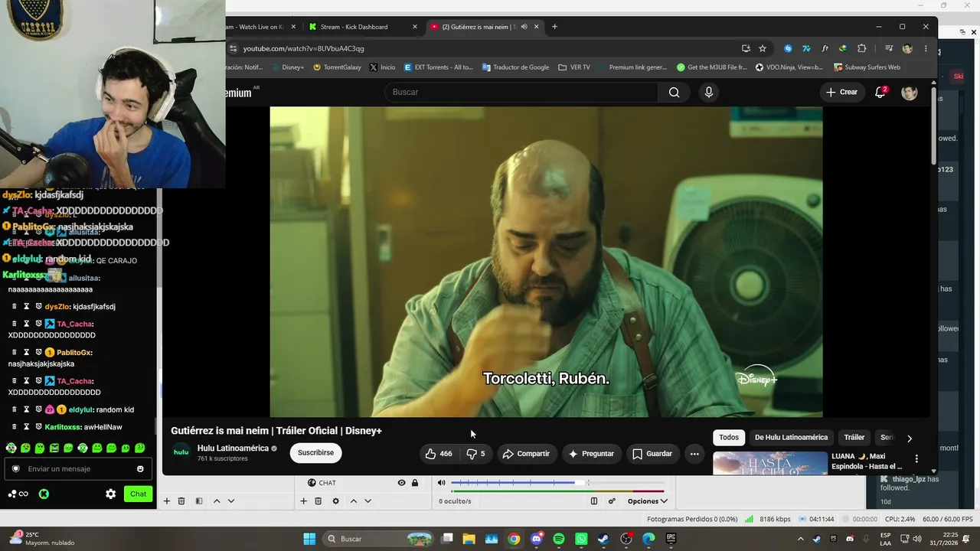Add a new OBS scene
Viewport: 980px width, 551px height.
[166, 501]
